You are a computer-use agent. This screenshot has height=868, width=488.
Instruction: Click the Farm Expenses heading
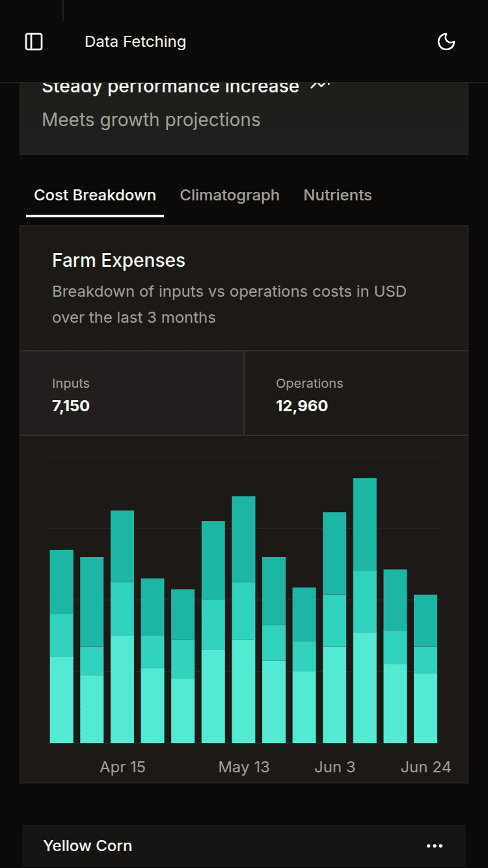118,261
